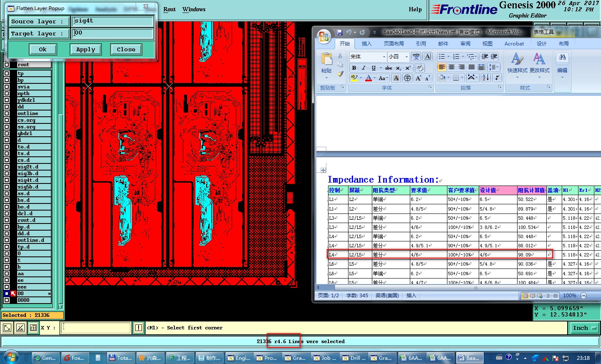
Task: Click the Target layer input field
Action: 113,33
